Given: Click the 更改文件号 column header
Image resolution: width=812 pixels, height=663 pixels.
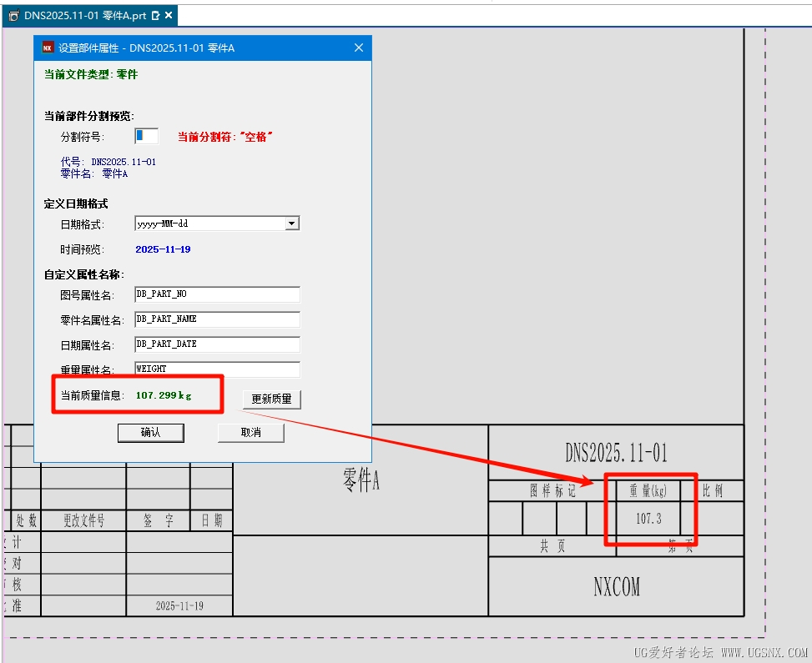Looking at the screenshot, I should pos(84,520).
